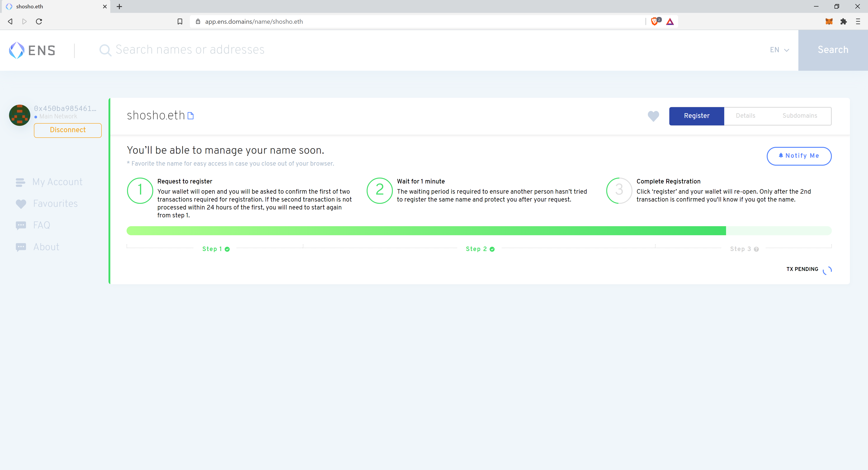Switch to the Subdomains tab

[800, 116]
